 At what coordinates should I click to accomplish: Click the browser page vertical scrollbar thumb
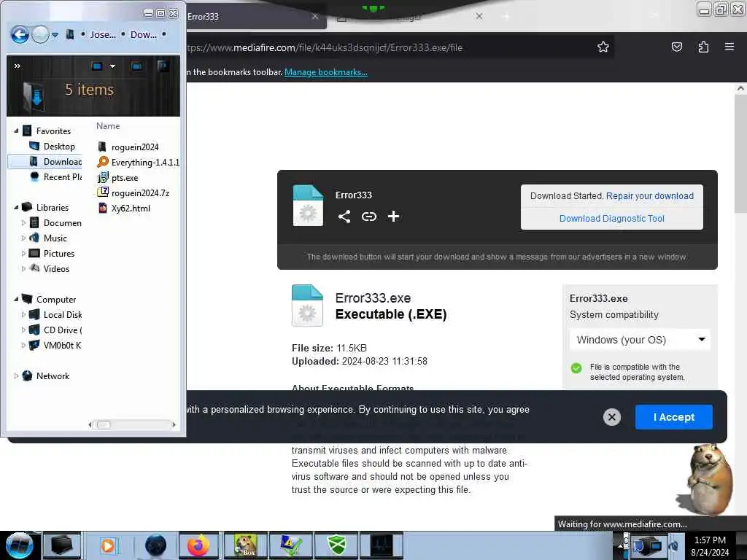coord(740,152)
